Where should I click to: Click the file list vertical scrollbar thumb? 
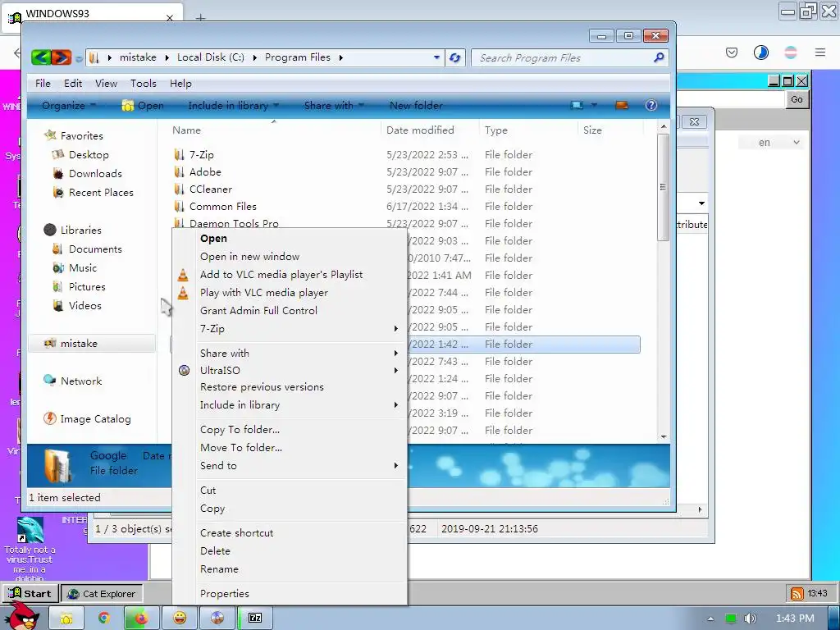(x=663, y=188)
